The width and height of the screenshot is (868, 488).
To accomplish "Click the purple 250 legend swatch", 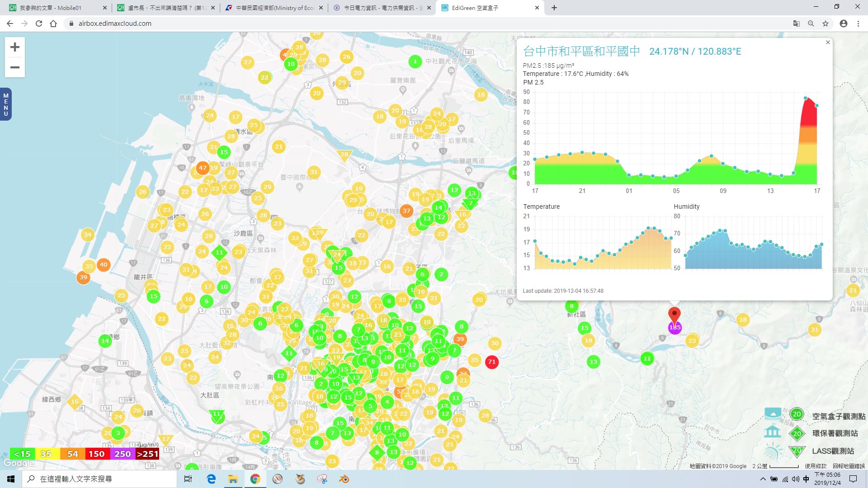I will click(122, 454).
